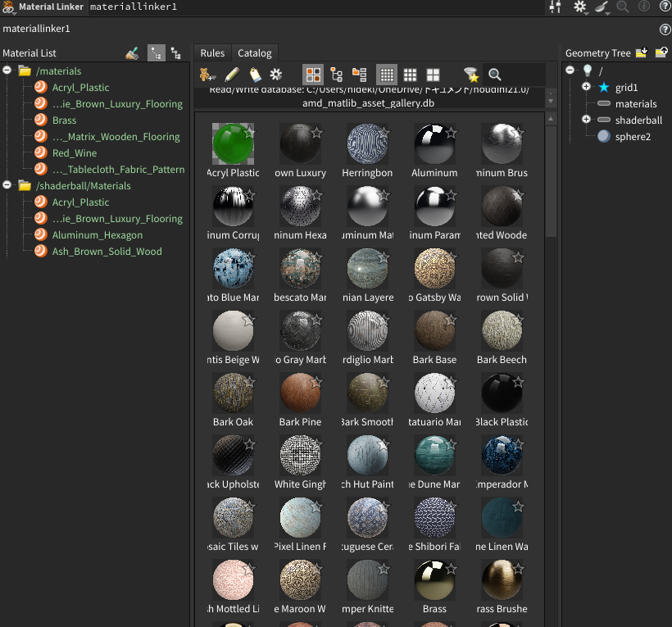Screen dimensions: 672x627
Task: Select Ash_Brown_Solid_Wood material
Action: [x=107, y=251]
